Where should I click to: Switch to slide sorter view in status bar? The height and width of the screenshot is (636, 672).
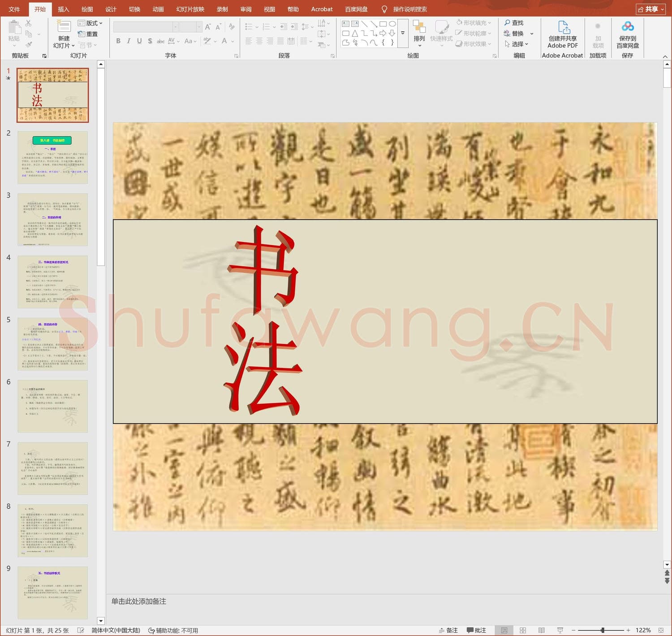(523, 630)
